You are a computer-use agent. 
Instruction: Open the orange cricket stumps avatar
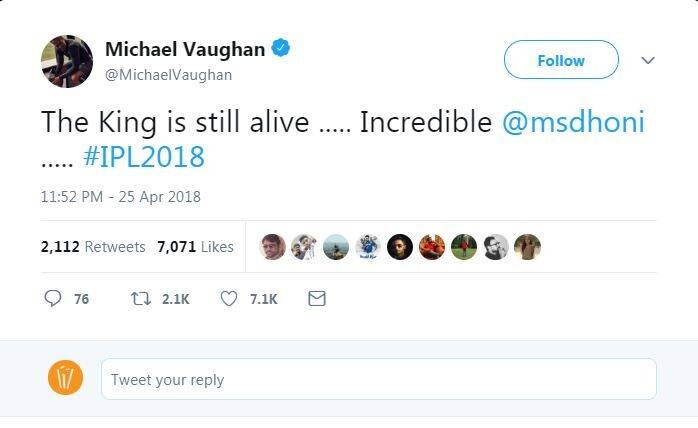(x=66, y=378)
